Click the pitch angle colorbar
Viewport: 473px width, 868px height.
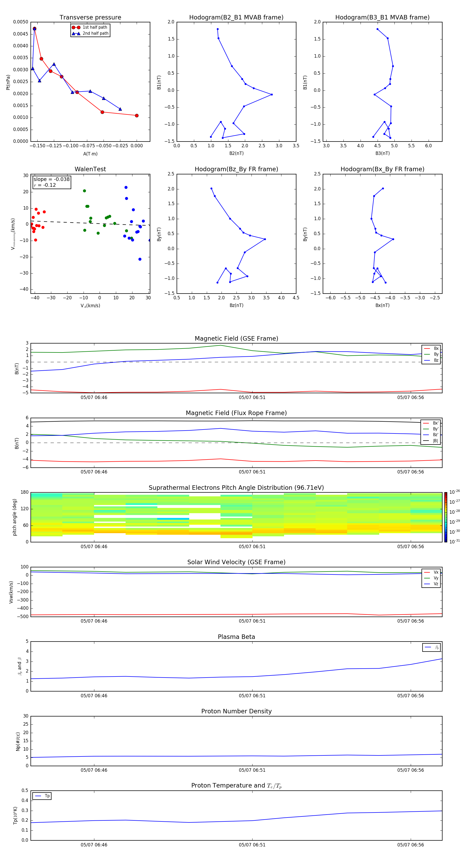pyautogui.click(x=446, y=517)
